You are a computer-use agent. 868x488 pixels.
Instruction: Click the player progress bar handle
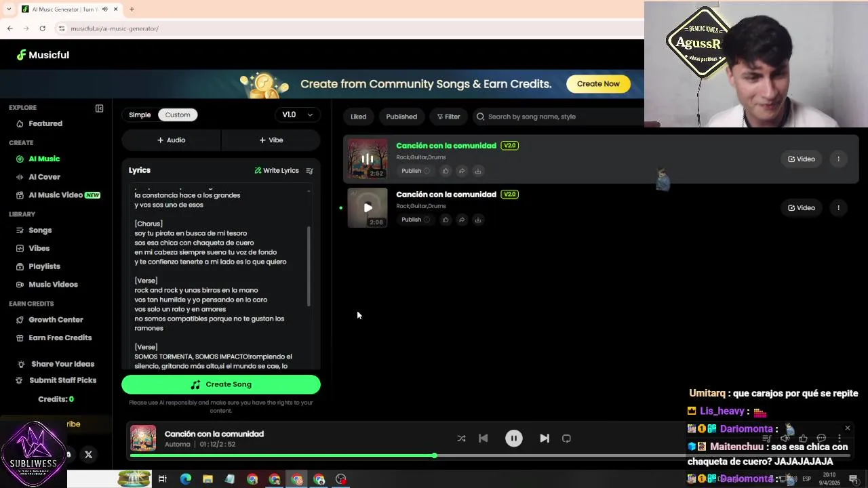pos(434,455)
